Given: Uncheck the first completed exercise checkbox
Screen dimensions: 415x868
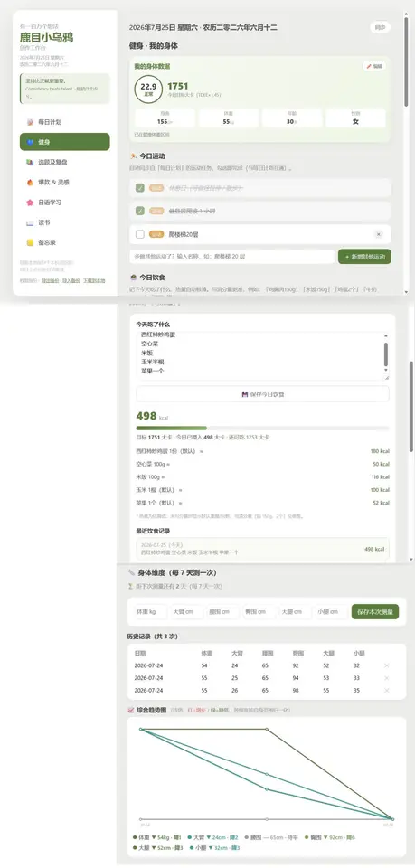Looking at the screenshot, I should (140, 188).
